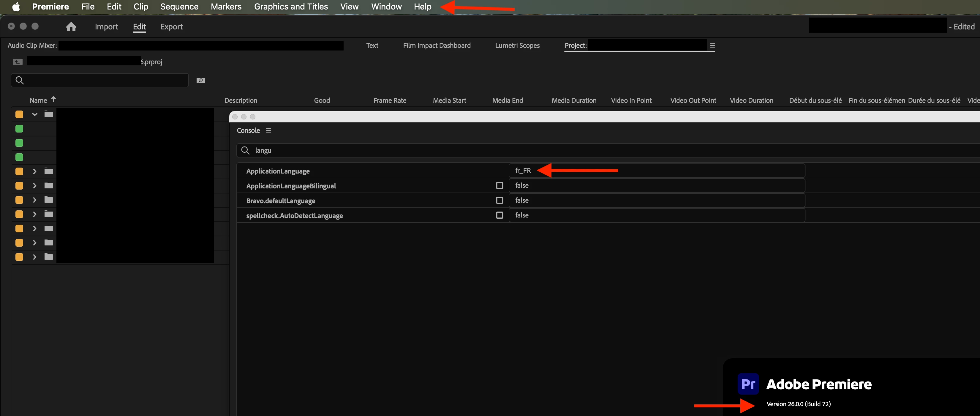Click the Bravo.defaultLanguage false value field

(657, 200)
